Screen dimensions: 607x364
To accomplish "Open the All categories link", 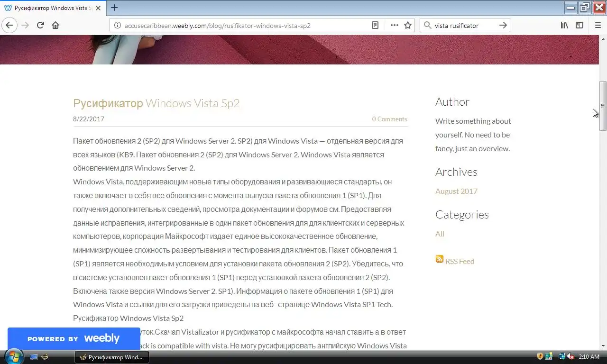I will (440, 234).
